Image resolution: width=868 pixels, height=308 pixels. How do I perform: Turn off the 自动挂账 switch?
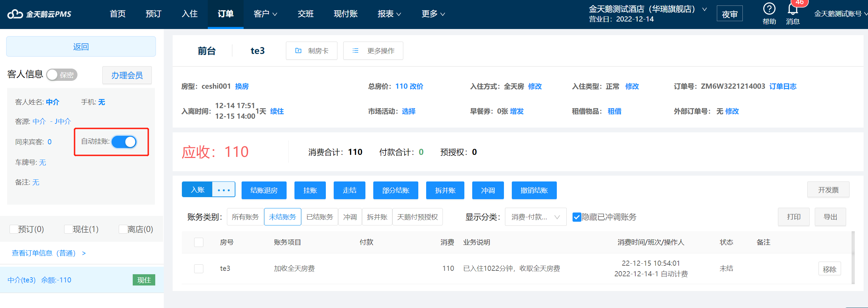124,142
